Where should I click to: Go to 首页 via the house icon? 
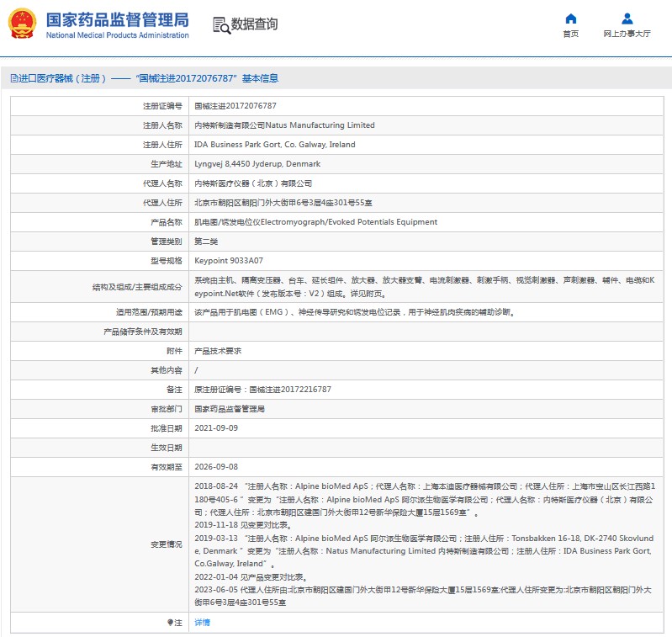click(570, 19)
